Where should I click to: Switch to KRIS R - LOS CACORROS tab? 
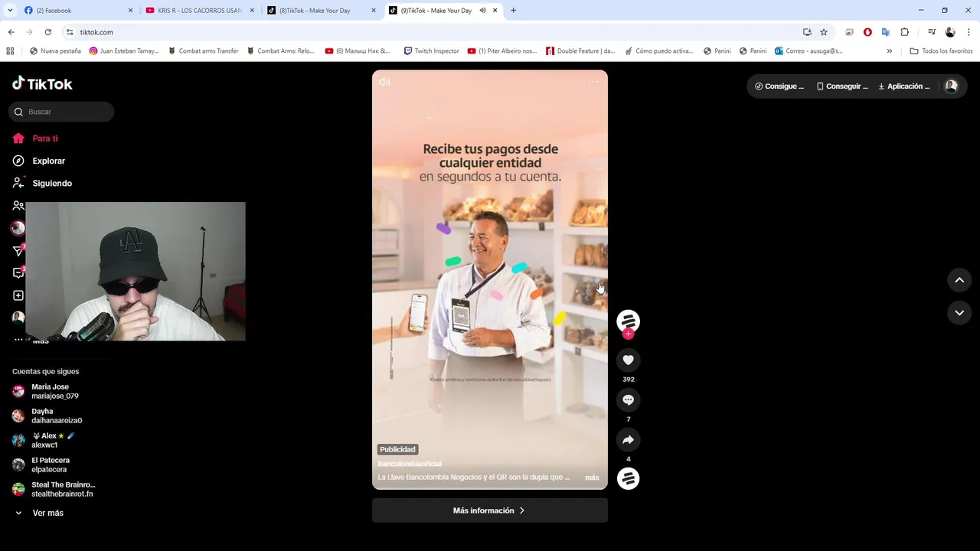[199, 11]
